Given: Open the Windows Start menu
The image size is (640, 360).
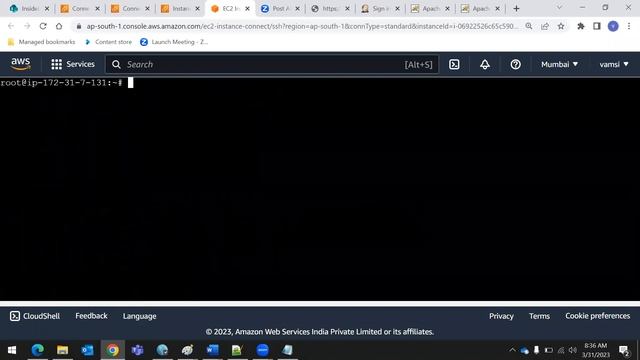Looking at the screenshot, I should pos(12,350).
